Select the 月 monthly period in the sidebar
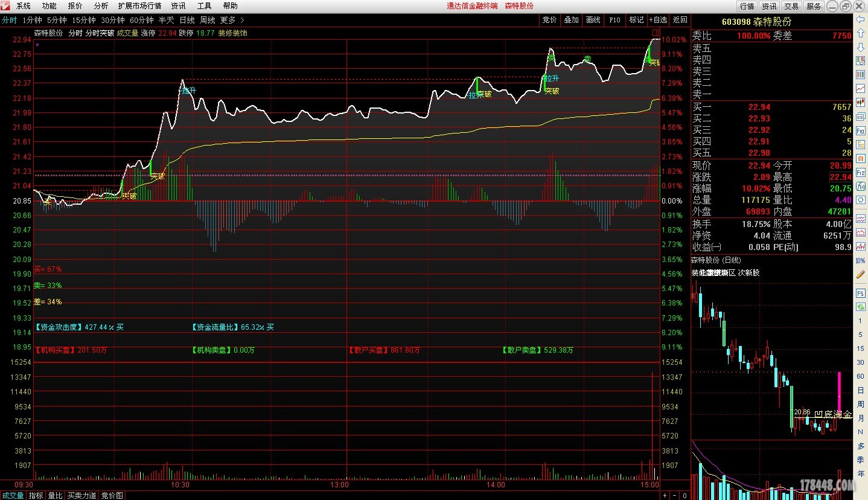The height and width of the screenshot is (500, 868). click(860, 418)
